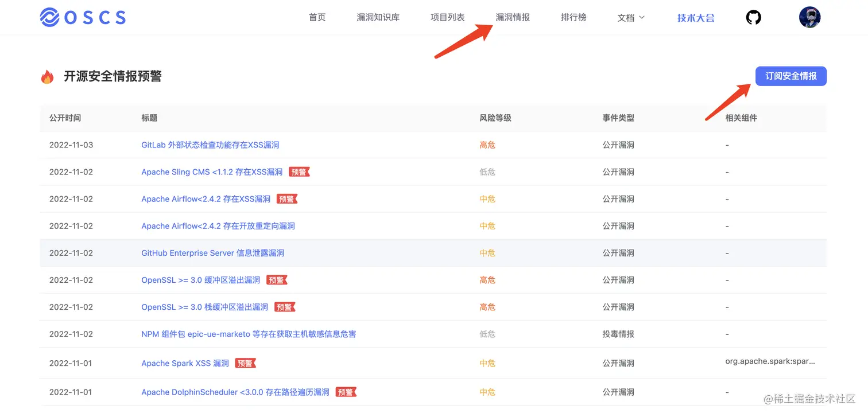Open OpenSSL >= 3.0 缓冲区溢出漏洞 link

pyautogui.click(x=200, y=280)
